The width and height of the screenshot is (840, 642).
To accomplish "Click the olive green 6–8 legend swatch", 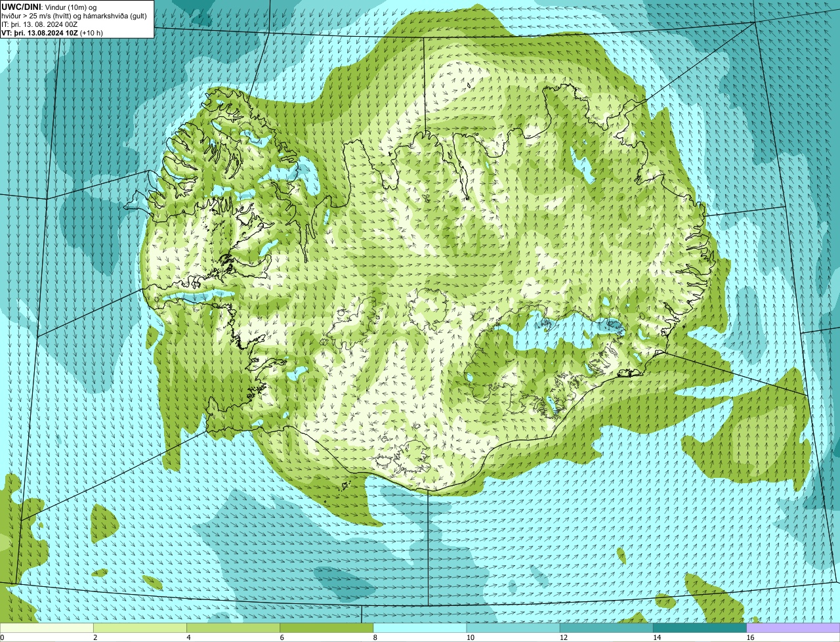I will pos(327,628).
